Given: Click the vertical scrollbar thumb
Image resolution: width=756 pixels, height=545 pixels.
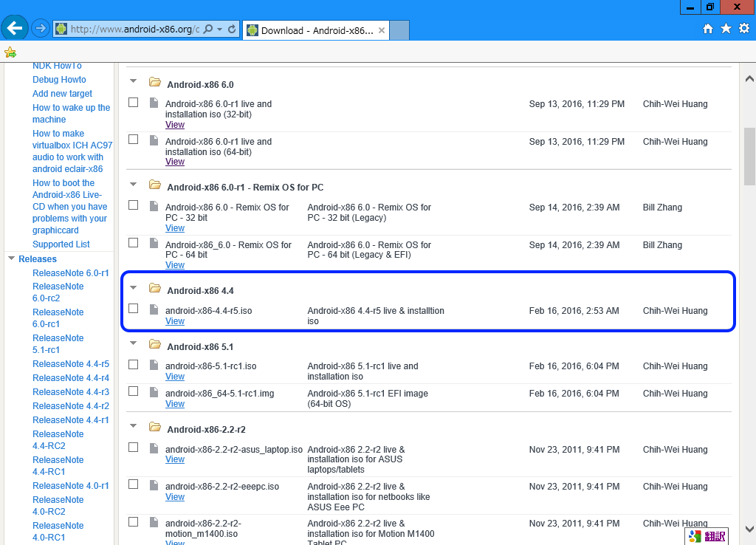Looking at the screenshot, I should [749, 157].
